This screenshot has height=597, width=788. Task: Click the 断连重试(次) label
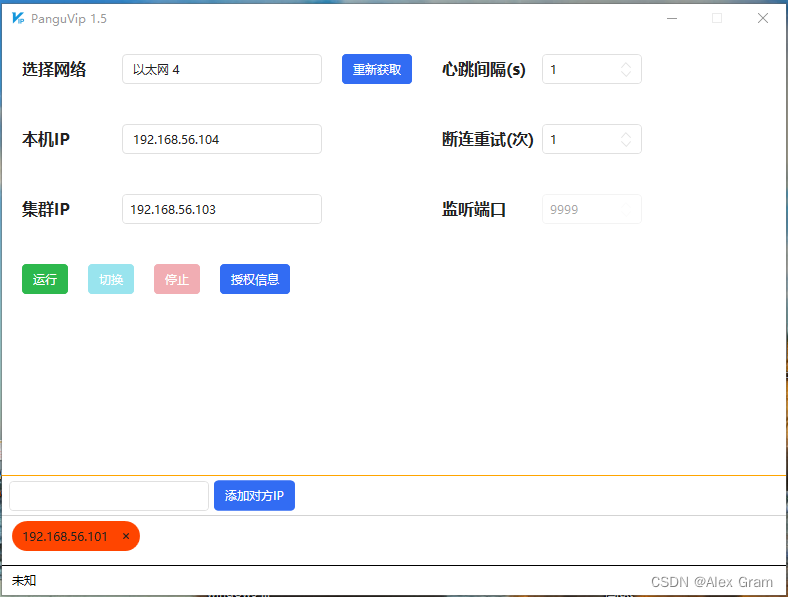tap(487, 139)
